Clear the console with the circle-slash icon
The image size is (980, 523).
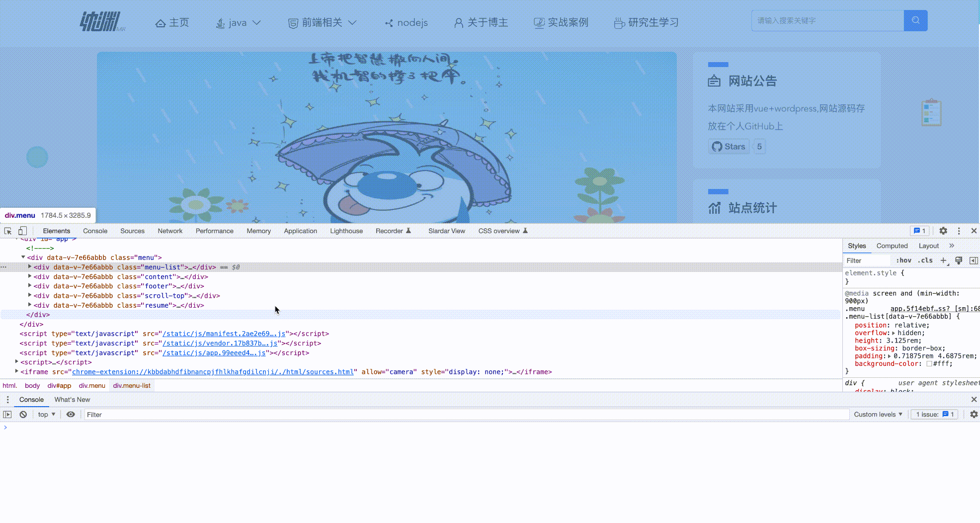click(x=23, y=414)
